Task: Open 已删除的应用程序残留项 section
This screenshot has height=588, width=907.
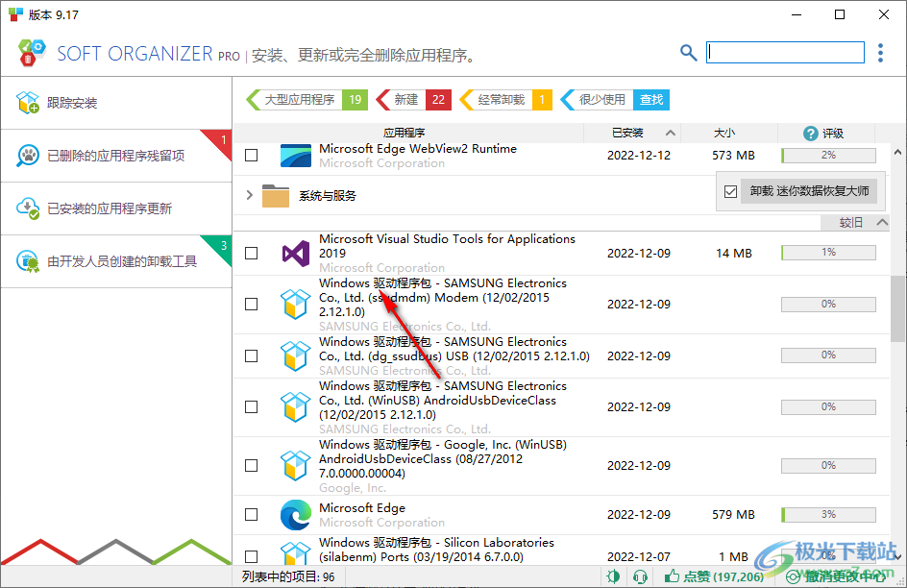Action: (116, 156)
